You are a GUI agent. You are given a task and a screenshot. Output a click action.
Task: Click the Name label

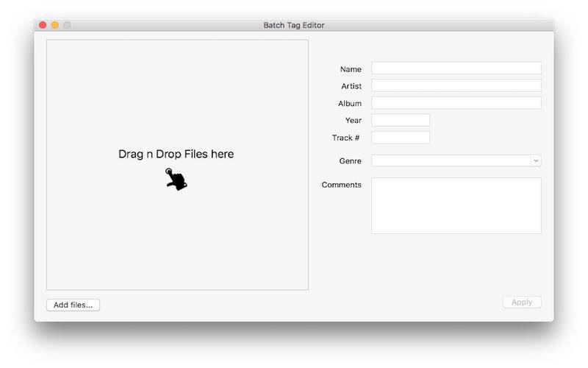click(x=351, y=69)
